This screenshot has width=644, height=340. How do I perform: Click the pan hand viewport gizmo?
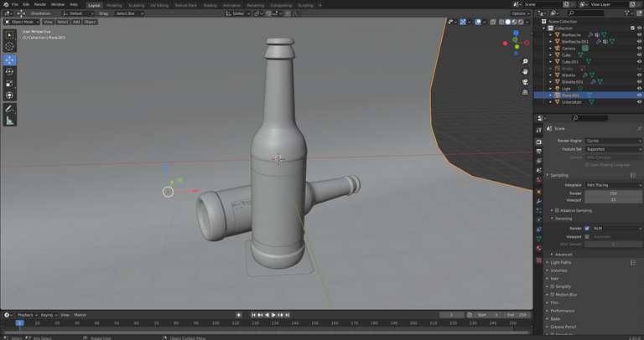[x=525, y=72]
